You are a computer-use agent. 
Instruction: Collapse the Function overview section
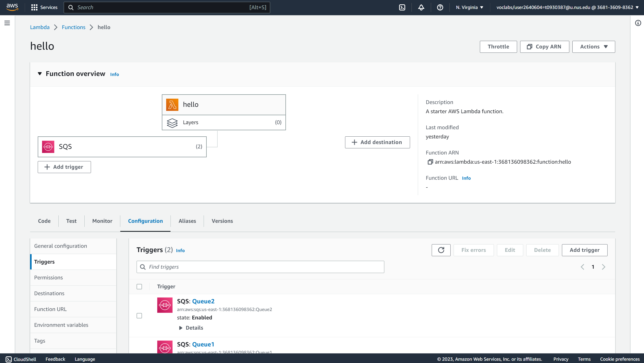40,74
